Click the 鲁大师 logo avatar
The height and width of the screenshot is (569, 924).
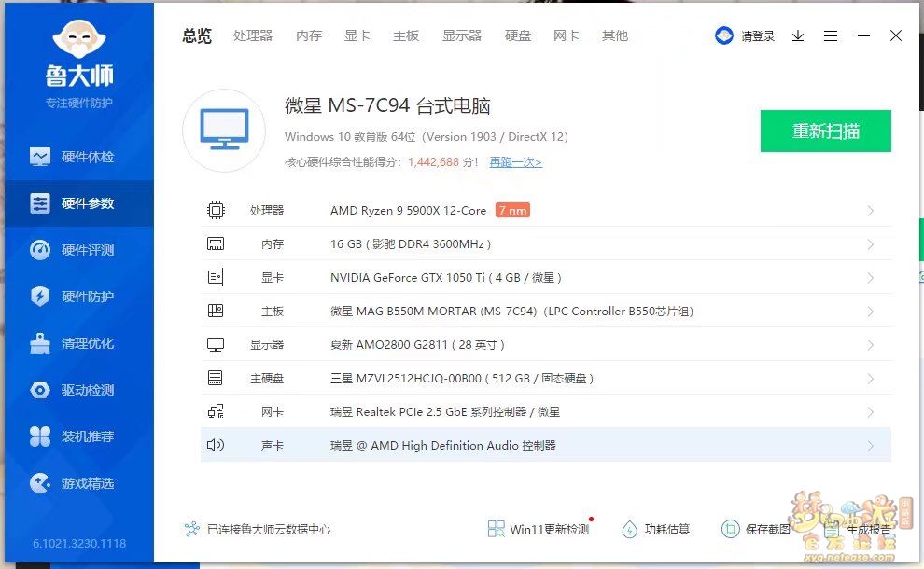click(x=79, y=39)
